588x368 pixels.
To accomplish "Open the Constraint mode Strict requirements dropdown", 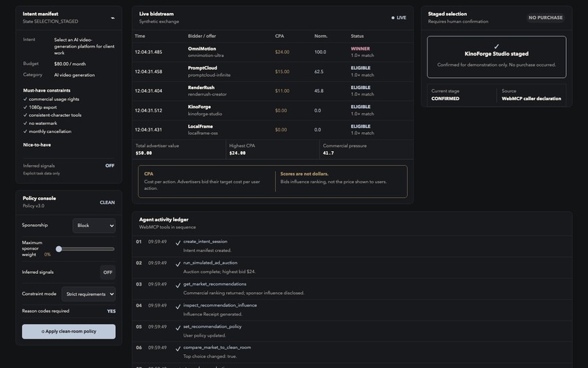I will (88, 294).
